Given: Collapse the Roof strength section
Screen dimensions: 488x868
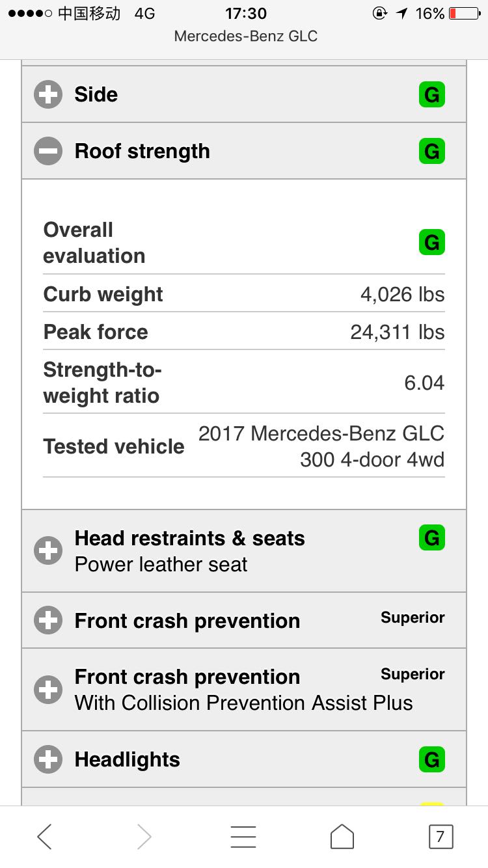Looking at the screenshot, I should [48, 152].
